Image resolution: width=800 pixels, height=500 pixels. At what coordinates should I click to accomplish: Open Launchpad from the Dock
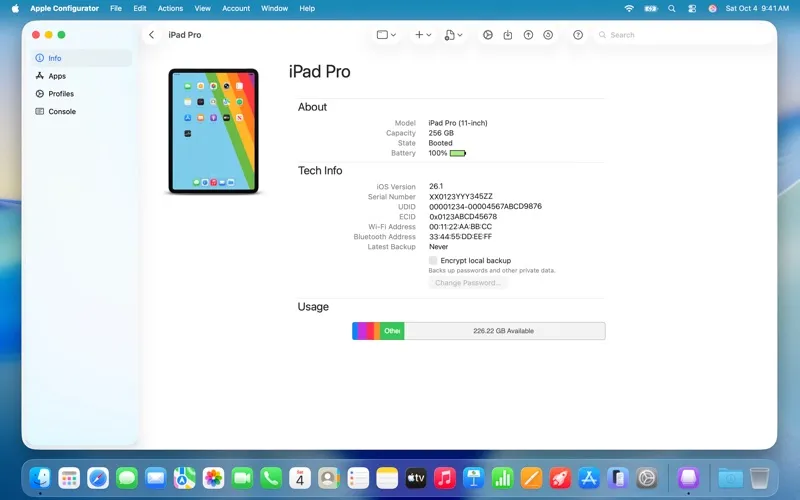pos(69,478)
